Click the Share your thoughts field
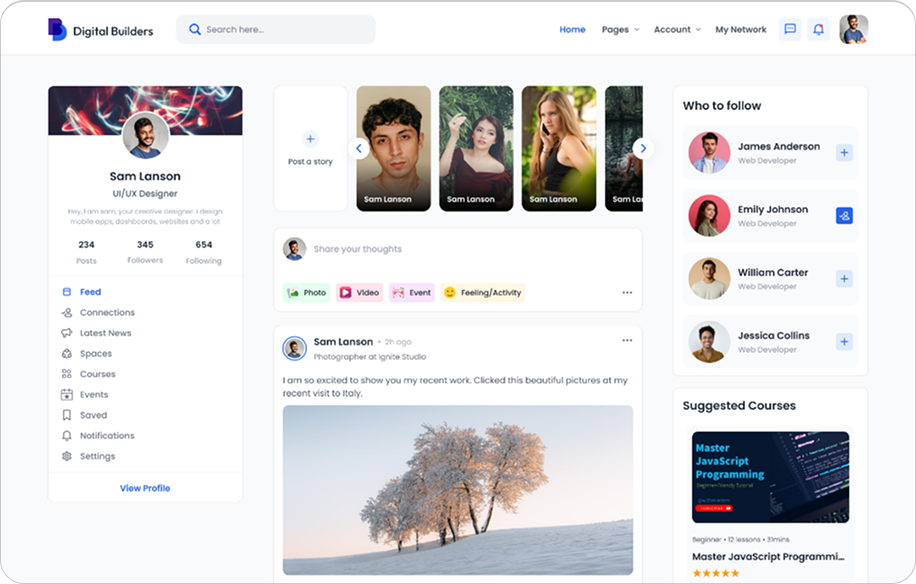Screen dimensions: 916x584 [x=358, y=249]
